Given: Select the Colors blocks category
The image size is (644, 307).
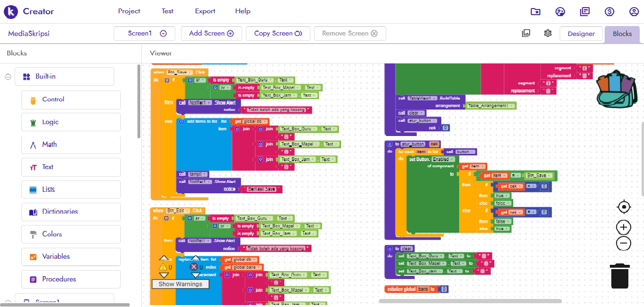Looking at the screenshot, I should 71,235.
